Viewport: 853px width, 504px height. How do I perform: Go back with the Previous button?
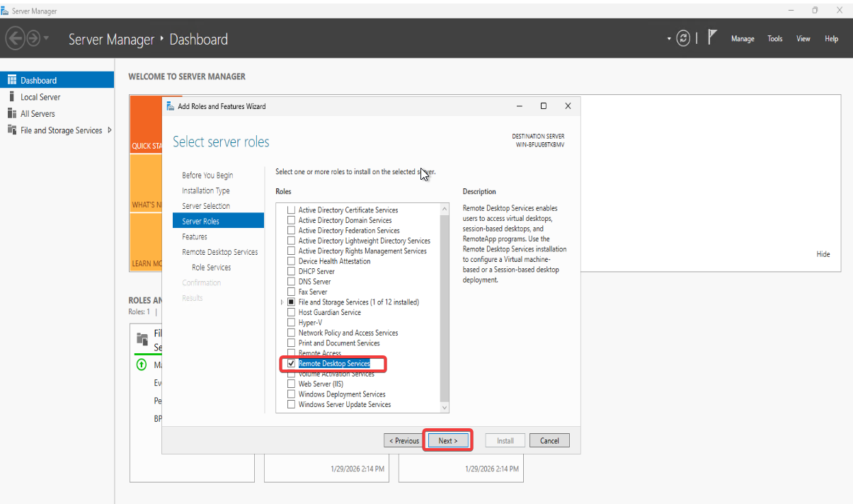pos(403,440)
